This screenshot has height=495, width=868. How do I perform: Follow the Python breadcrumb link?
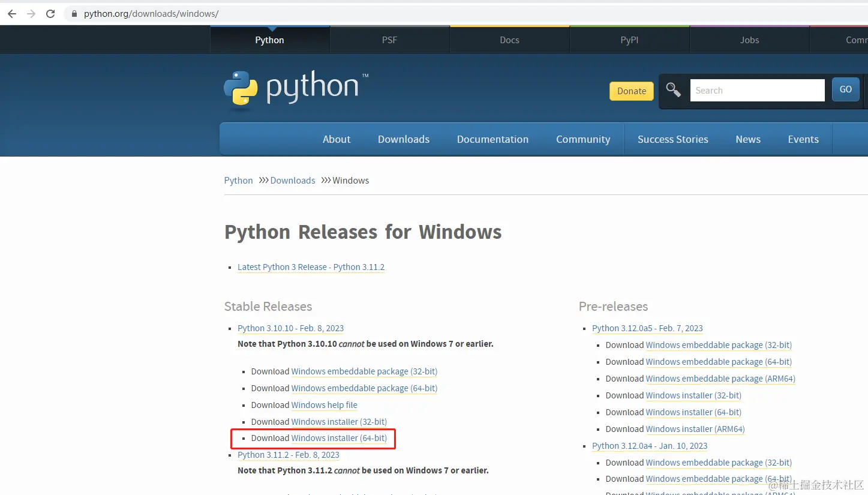click(239, 181)
